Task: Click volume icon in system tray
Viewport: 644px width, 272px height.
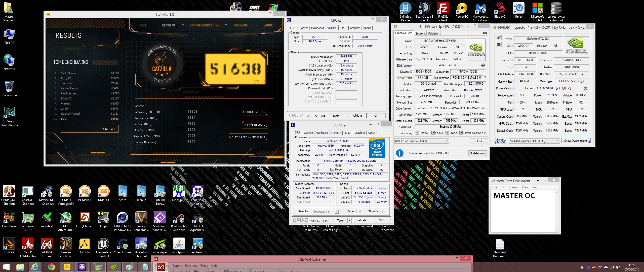Action: [x=618, y=267]
